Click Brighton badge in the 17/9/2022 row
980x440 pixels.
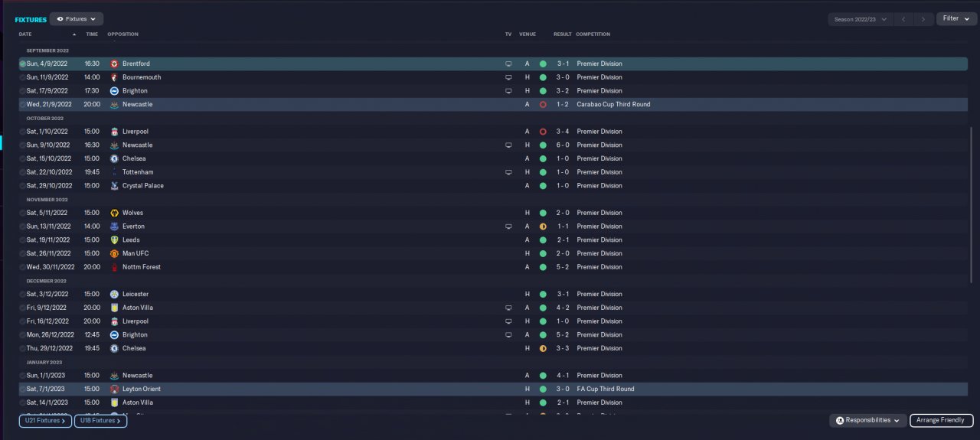[x=114, y=91]
